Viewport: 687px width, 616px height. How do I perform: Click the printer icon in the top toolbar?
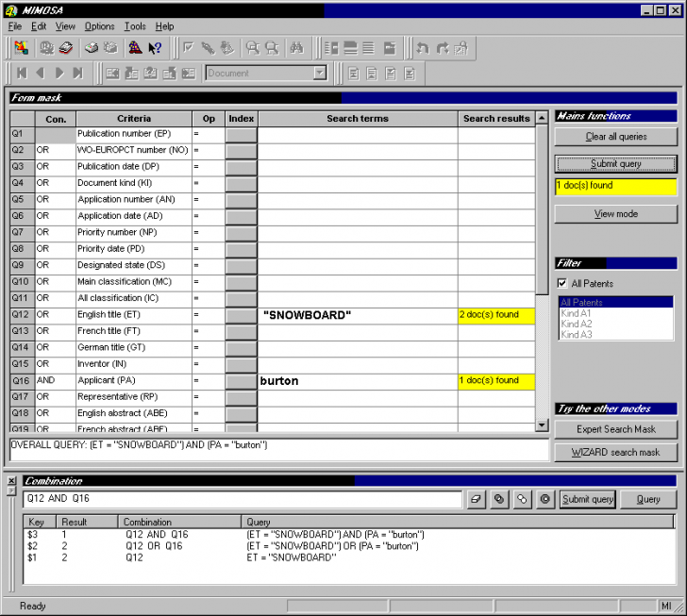pyautogui.click(x=92, y=48)
